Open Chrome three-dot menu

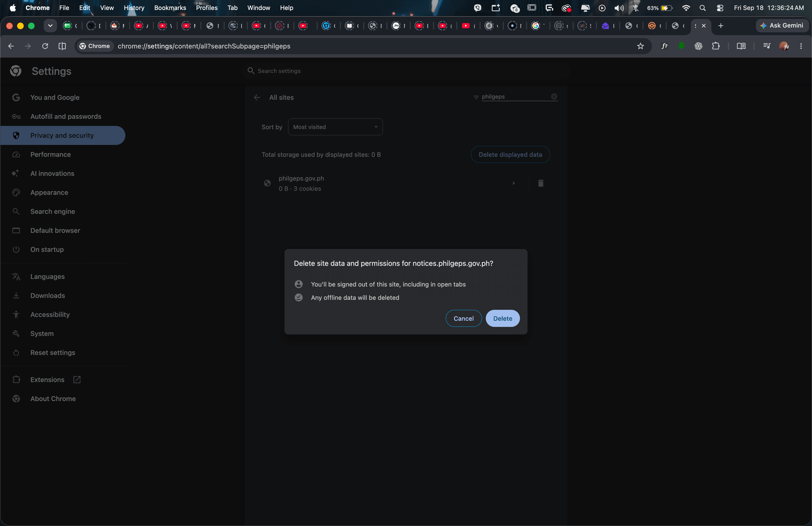[x=801, y=46]
